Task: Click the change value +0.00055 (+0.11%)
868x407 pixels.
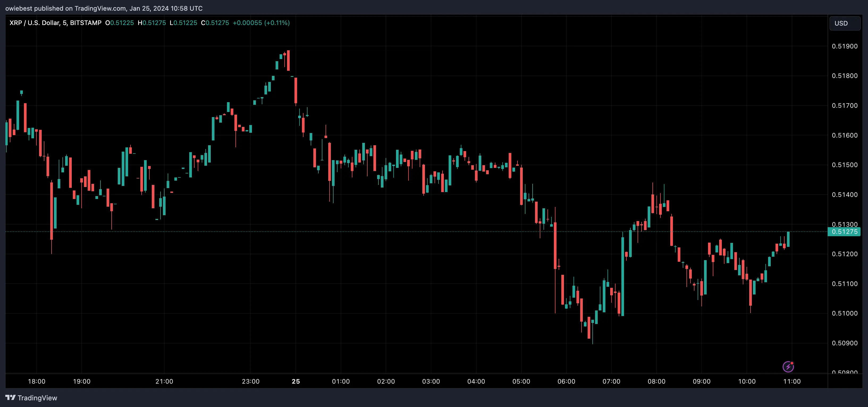Action: [x=261, y=23]
